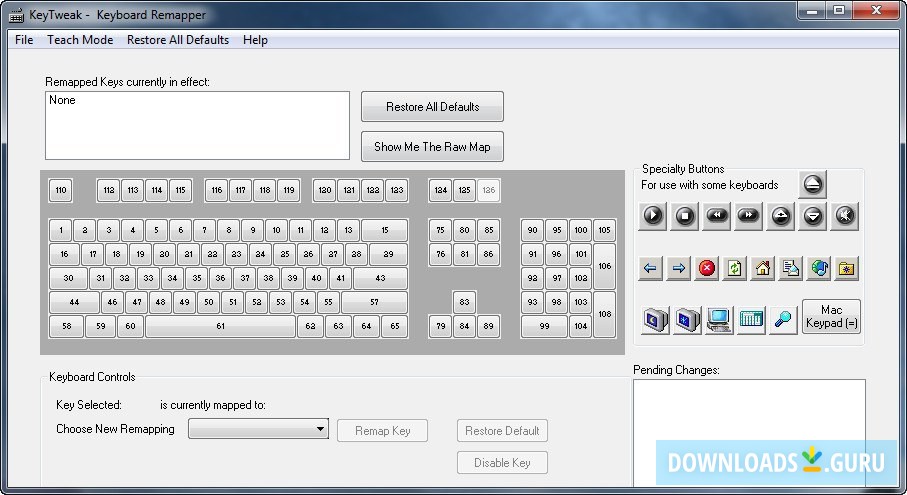Viewport: 907px width, 495px height.
Task: Select keyboard key 89
Action: 489,326
